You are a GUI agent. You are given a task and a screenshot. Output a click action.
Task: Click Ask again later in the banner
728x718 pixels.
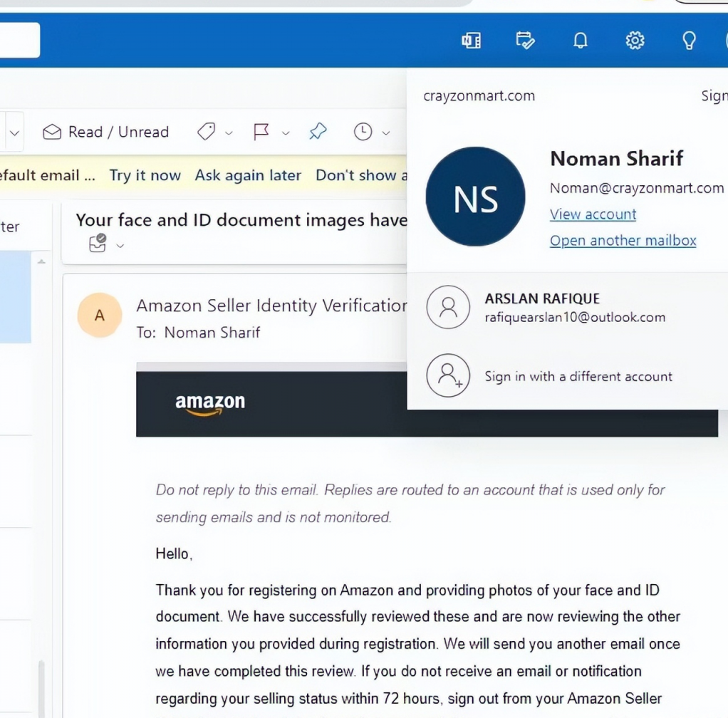[248, 175]
